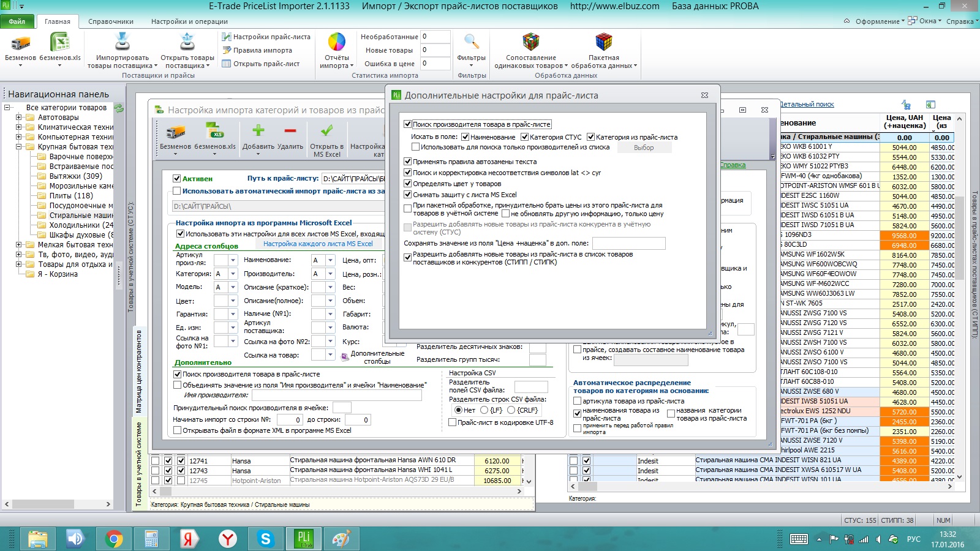Click the Фильтры magnifier icon
The width and height of the screenshot is (980, 551).
(x=471, y=42)
